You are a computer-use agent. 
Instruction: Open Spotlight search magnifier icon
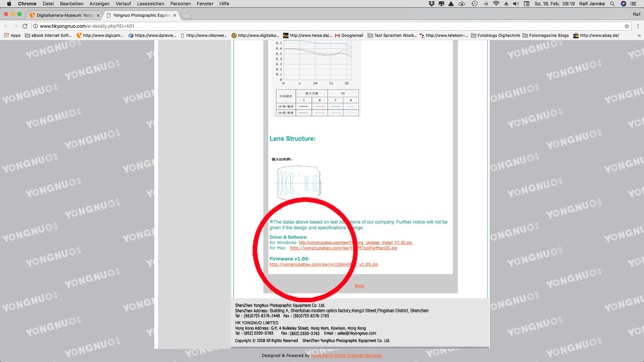613,4
